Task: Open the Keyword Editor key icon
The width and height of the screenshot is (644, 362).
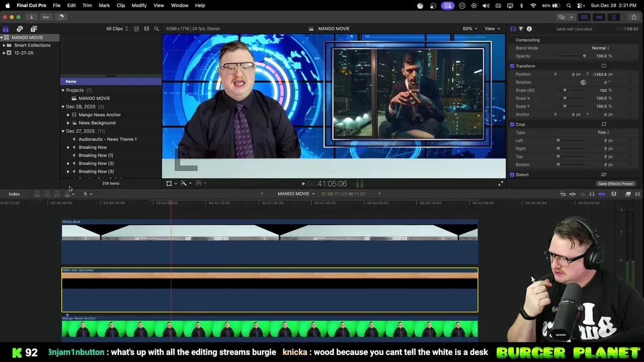Action: click(46, 17)
